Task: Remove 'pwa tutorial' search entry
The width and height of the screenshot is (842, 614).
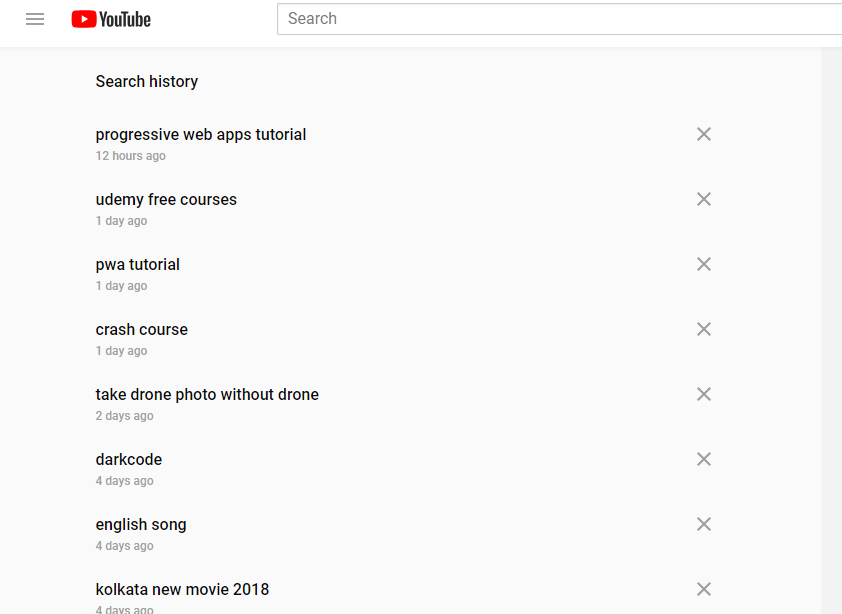Action: (704, 264)
